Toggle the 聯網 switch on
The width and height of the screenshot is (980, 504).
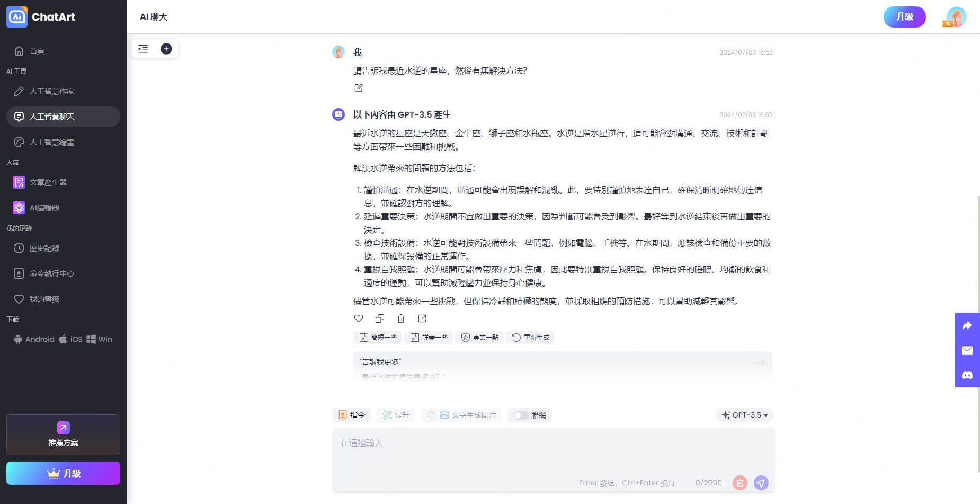pos(521,415)
